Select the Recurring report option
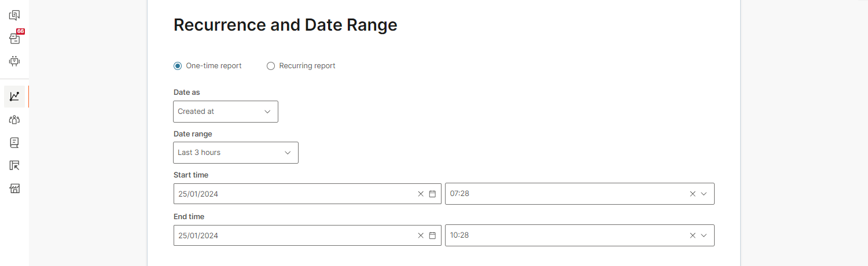This screenshot has height=266, width=868. 271,66
